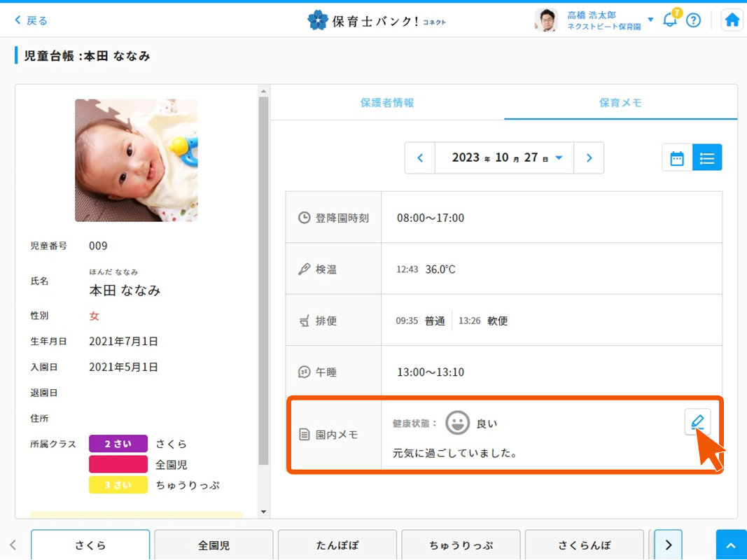Click the pencil edit icon in 園内メモ
Viewport: 747px width, 560px height.
[697, 422]
